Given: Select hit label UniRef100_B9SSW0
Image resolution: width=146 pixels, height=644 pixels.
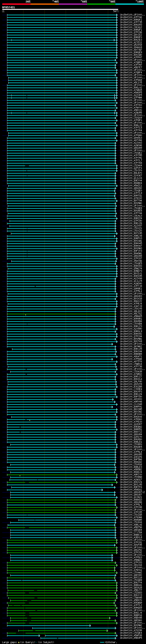Looking at the screenshot, I should coord(131,55).
